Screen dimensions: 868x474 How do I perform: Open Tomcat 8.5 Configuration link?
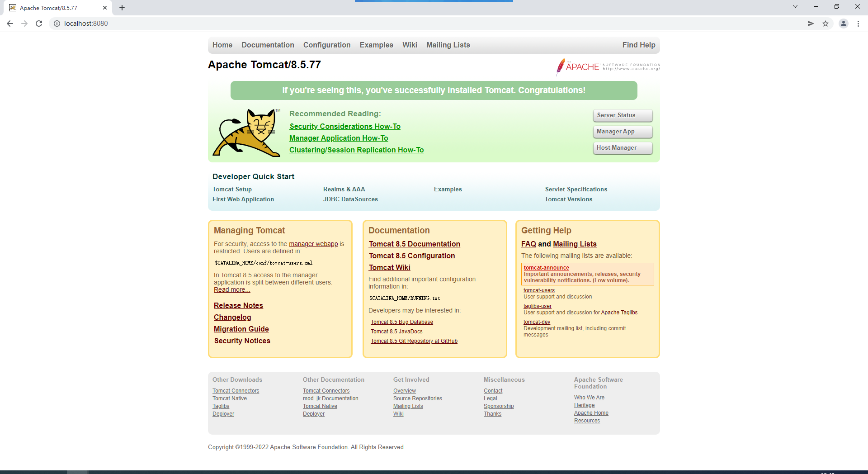point(412,256)
